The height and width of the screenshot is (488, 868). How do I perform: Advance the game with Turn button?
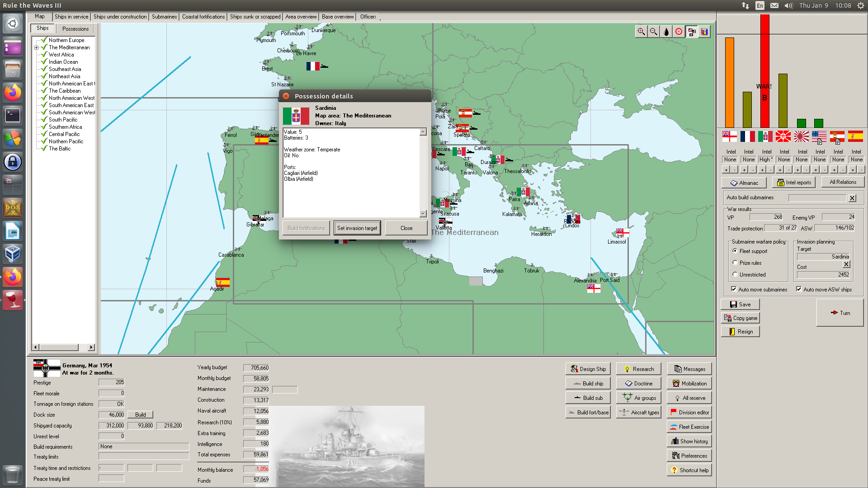[x=840, y=313]
